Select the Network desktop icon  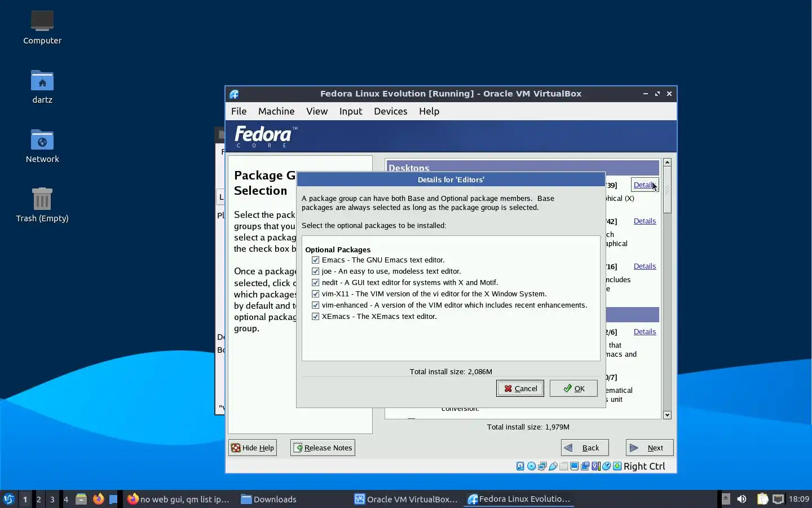42,146
